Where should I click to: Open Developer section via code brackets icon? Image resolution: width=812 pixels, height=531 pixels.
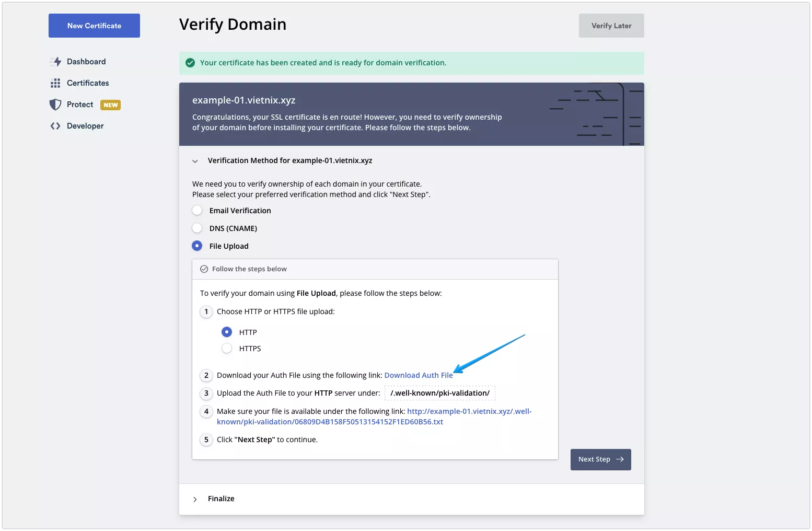point(56,125)
